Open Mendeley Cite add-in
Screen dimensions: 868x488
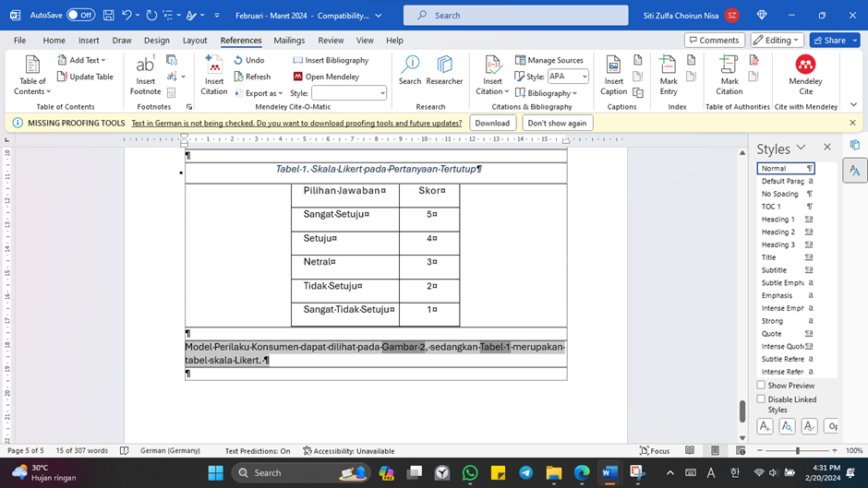click(805, 76)
